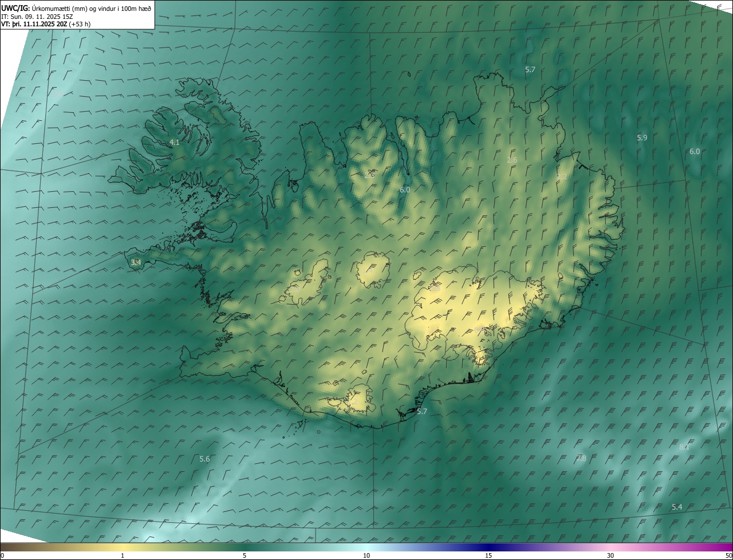The height and width of the screenshot is (560, 733).
Task: Click the 7.8 value on the map
Action: (x=581, y=458)
